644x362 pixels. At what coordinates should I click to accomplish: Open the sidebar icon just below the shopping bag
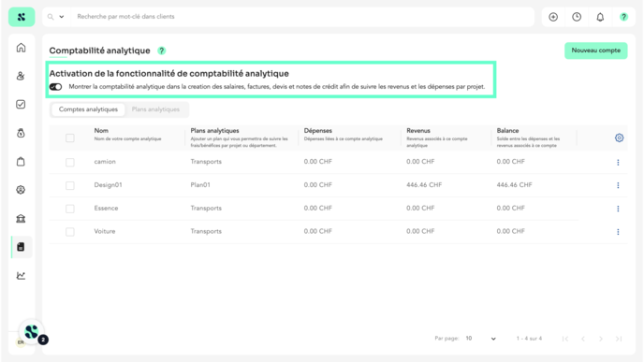pos(21,190)
